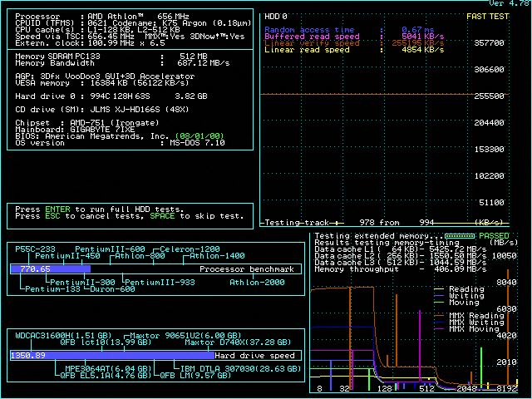Click the Duron-600 reference label

point(113,289)
